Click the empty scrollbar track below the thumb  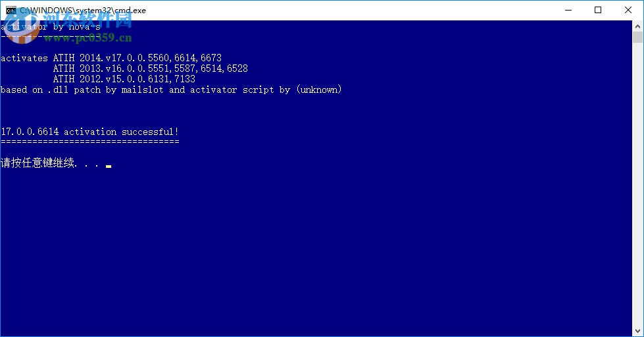pos(637,197)
